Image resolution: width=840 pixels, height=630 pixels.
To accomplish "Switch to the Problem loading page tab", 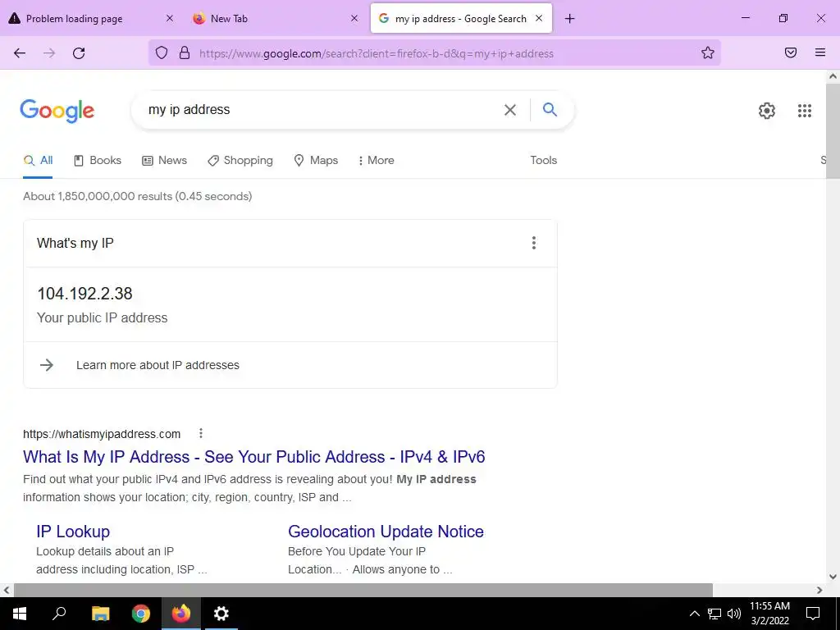I will tap(75, 19).
